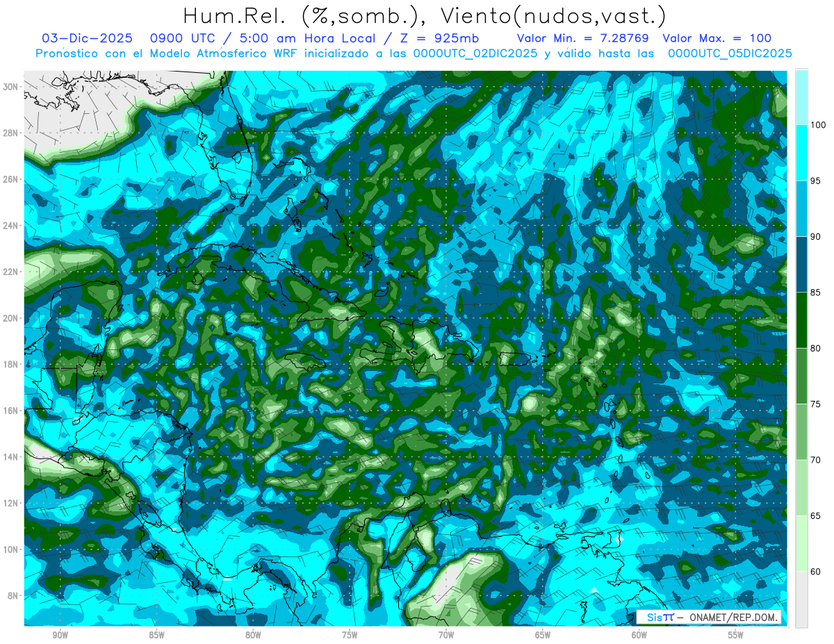834x644 pixels.
Task: Select the pale cyan above-100 colorbar swatch
Action: [801, 97]
